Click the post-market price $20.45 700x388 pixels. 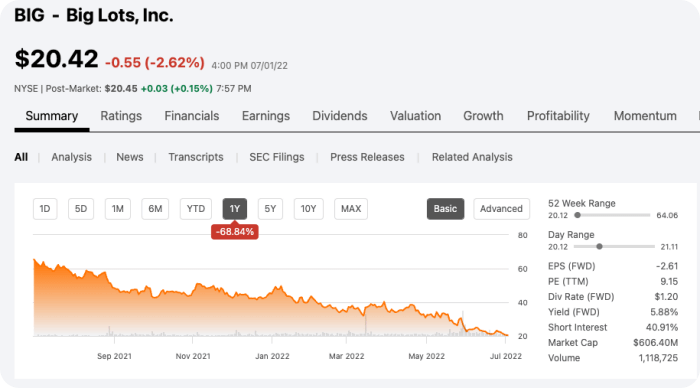point(121,88)
